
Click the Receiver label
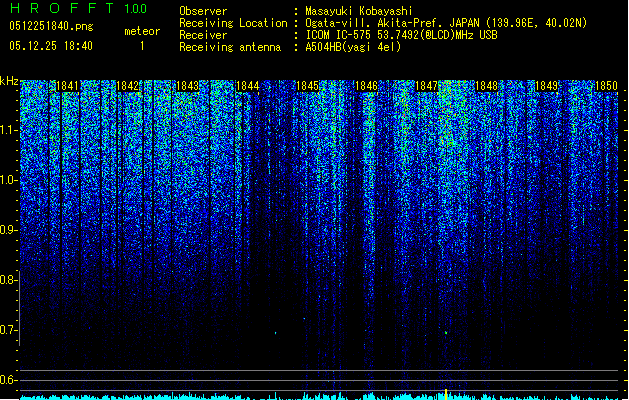[x=203, y=35]
